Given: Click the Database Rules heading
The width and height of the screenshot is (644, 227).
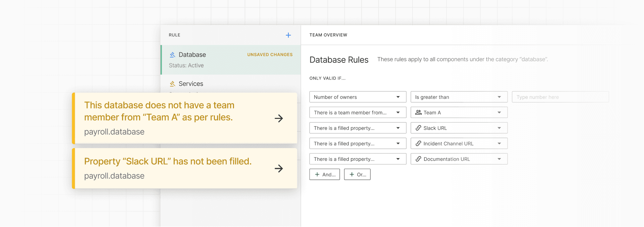Looking at the screenshot, I should [x=339, y=60].
